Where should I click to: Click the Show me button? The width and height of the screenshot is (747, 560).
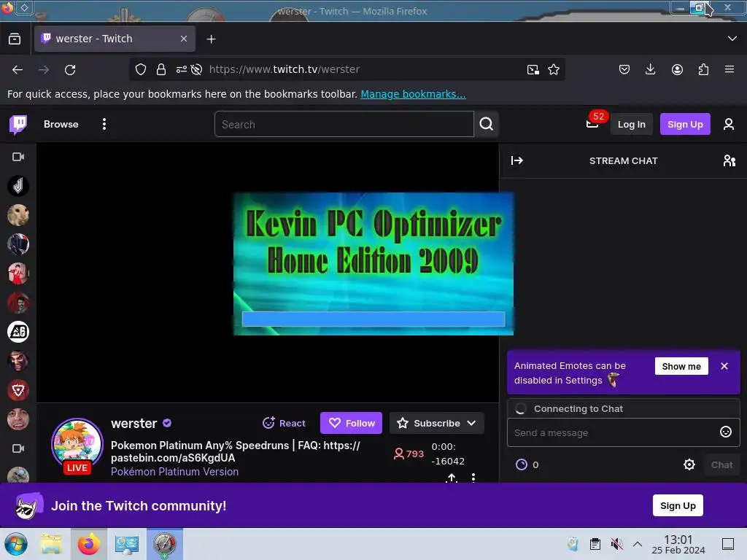pos(681,366)
